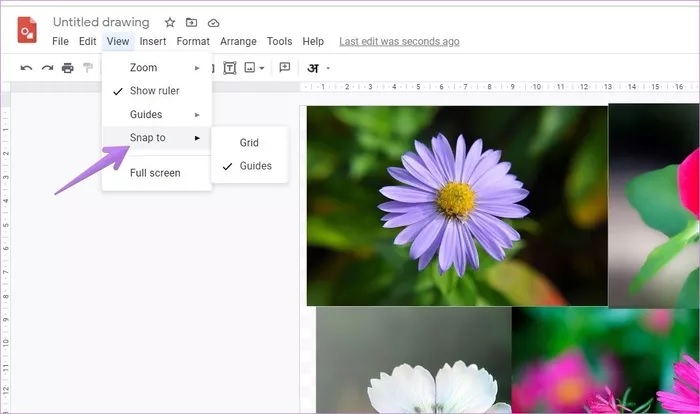Click the Print icon

pyautogui.click(x=67, y=68)
